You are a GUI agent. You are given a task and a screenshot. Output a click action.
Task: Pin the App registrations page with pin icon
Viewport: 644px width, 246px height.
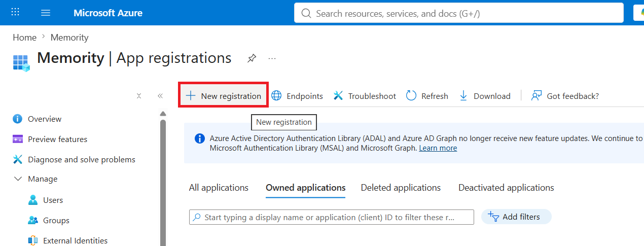pos(252,58)
